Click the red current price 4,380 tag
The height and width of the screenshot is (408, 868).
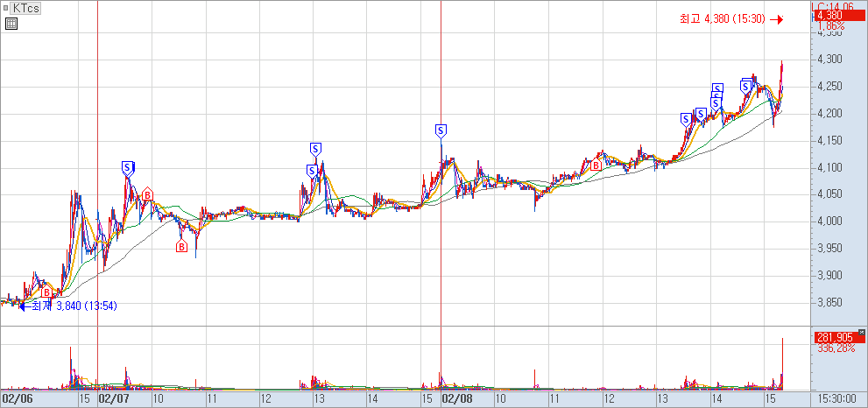829,16
